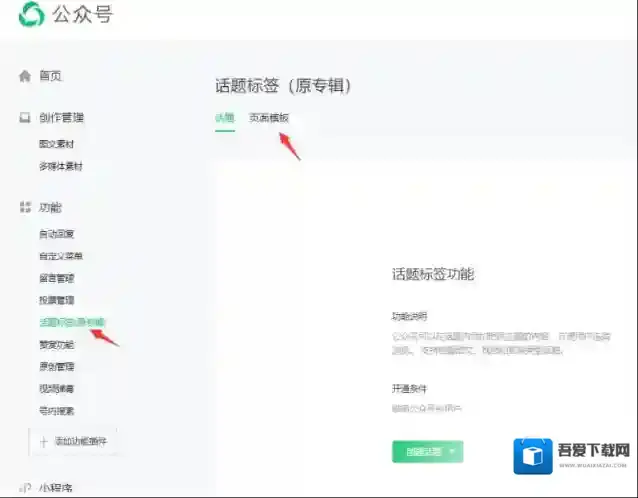Click the 话题标签(原专辑) page title
This screenshot has height=498, width=638.
tap(283, 85)
